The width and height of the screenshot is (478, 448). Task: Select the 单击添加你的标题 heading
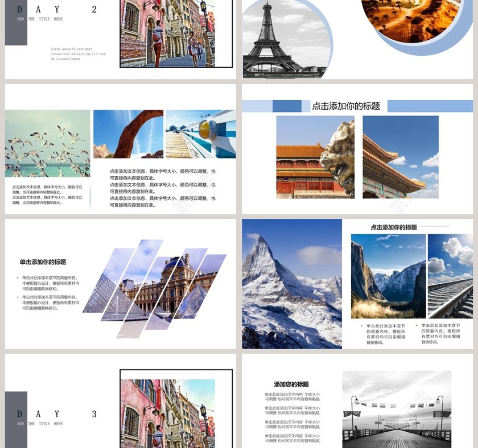click(43, 262)
